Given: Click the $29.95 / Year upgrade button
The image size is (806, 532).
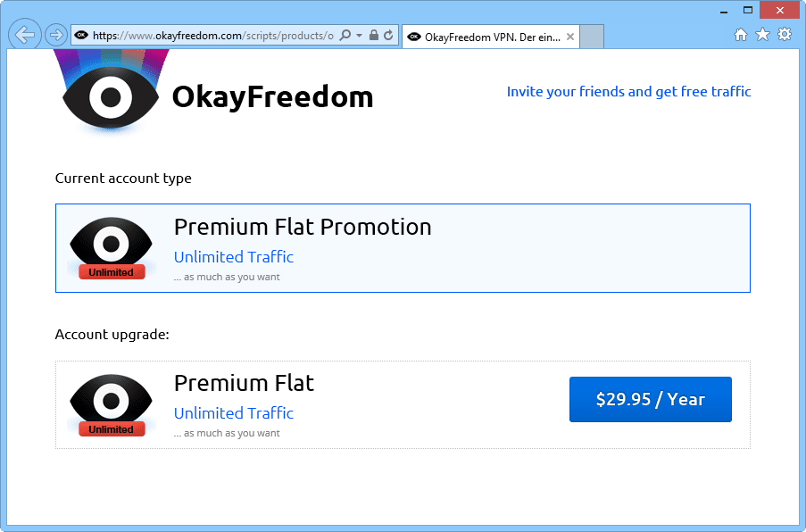Looking at the screenshot, I should tap(650, 399).
